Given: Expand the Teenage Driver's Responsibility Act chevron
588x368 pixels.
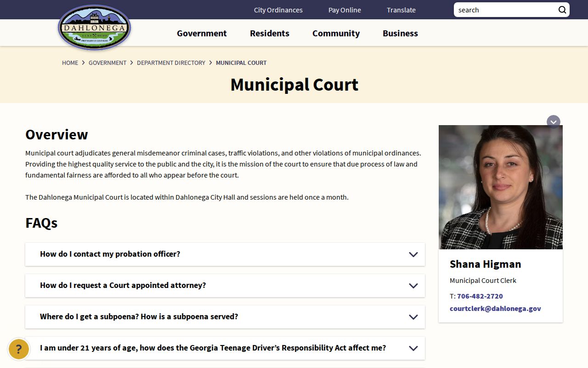Looking at the screenshot, I should click(413, 348).
